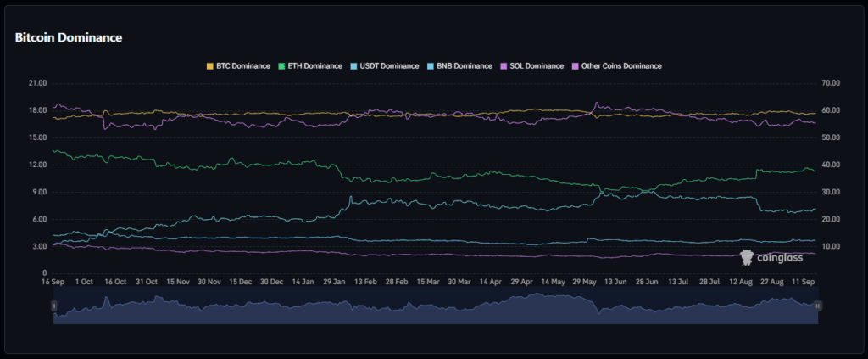Click the 28 Jul date on the x-axis
Screen dimensions: 868x359
tap(710, 282)
